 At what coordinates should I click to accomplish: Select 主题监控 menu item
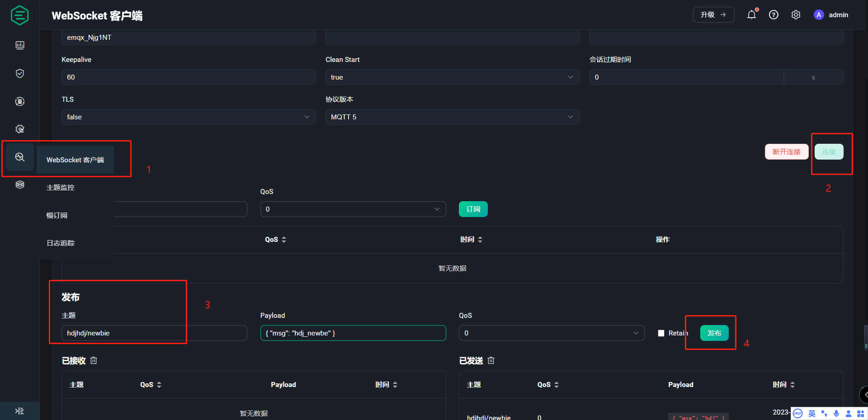(61, 188)
